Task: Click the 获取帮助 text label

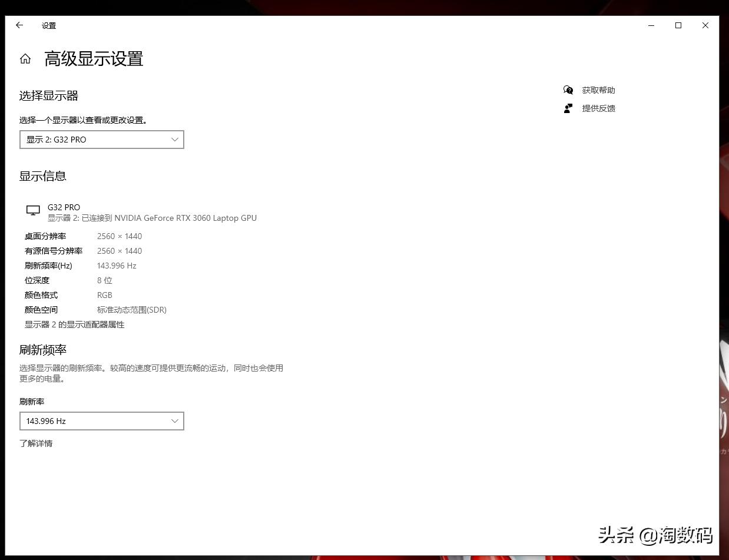Action: [598, 90]
